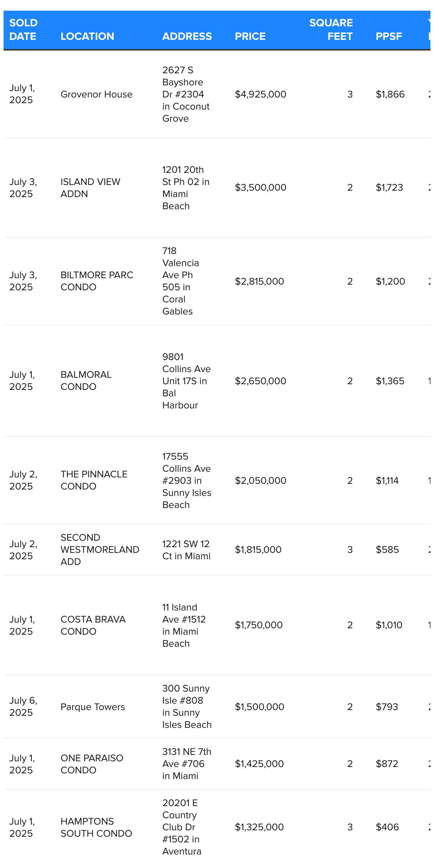Select the COSTA BRAVA CONDO cell
Viewport: 434px width, 868px height.
click(x=93, y=625)
